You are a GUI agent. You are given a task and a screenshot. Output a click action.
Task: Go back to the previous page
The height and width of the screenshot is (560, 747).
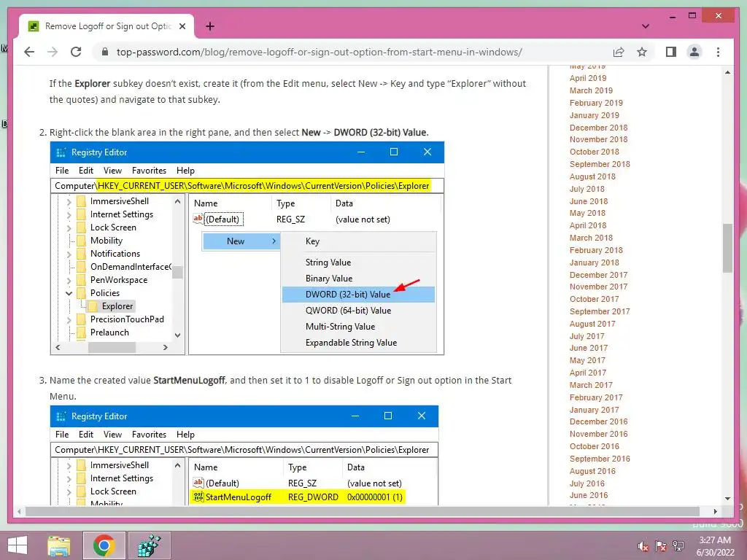click(x=29, y=52)
